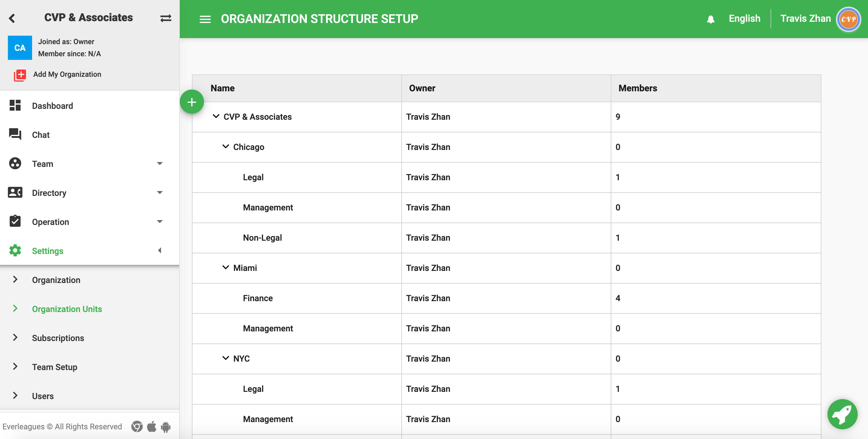Click the Chrome icon in footer

click(137, 427)
